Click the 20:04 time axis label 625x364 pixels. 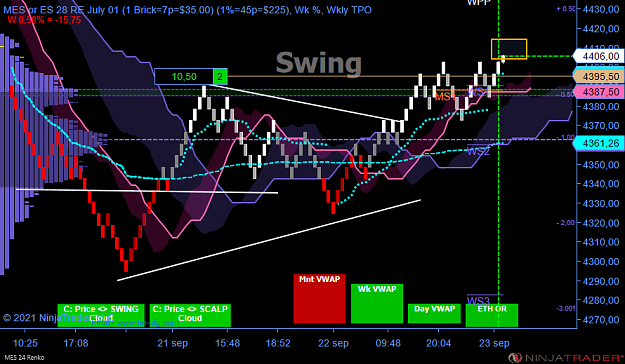[438, 343]
